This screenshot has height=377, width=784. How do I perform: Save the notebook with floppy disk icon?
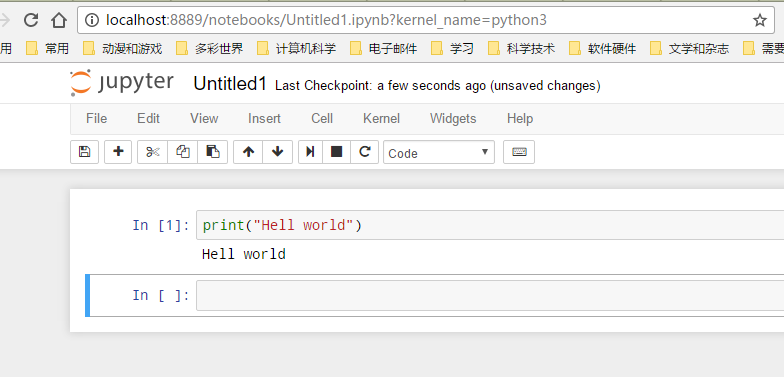pyautogui.click(x=84, y=152)
